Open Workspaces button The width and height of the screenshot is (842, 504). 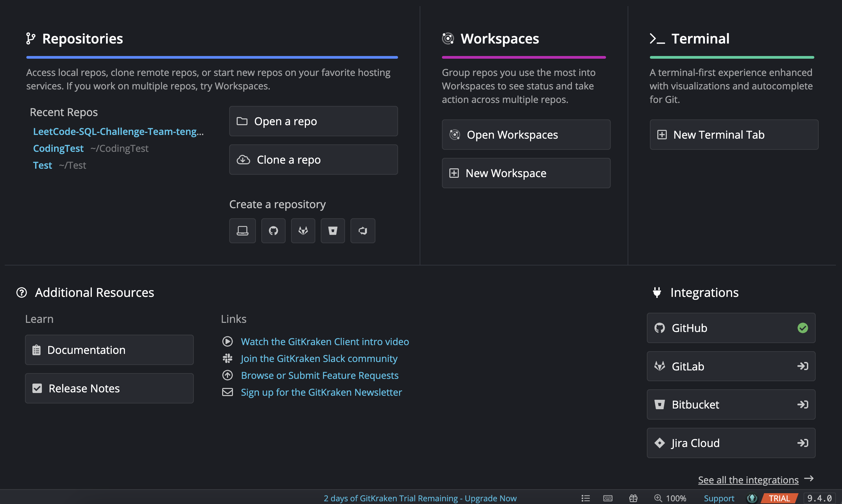pos(526,135)
